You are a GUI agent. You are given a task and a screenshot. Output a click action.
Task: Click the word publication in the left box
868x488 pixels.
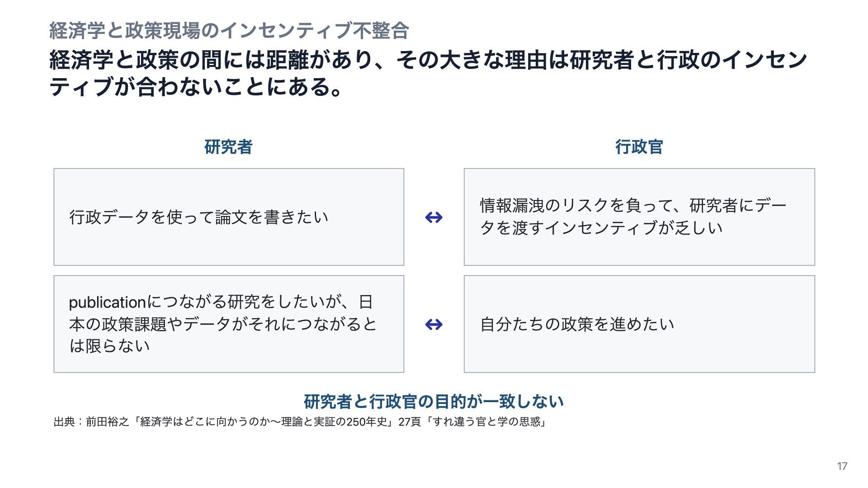[108, 302]
